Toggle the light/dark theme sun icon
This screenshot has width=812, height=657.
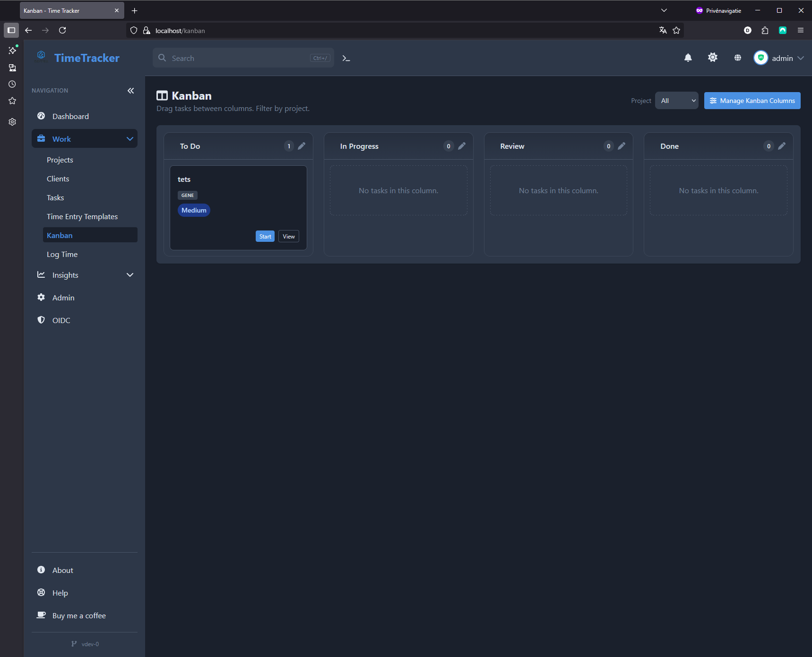713,58
